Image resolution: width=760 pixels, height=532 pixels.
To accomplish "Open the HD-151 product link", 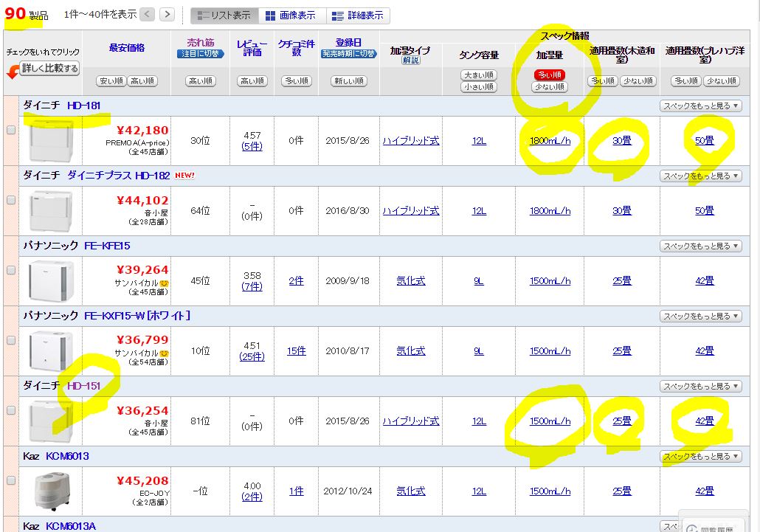I will [84, 386].
